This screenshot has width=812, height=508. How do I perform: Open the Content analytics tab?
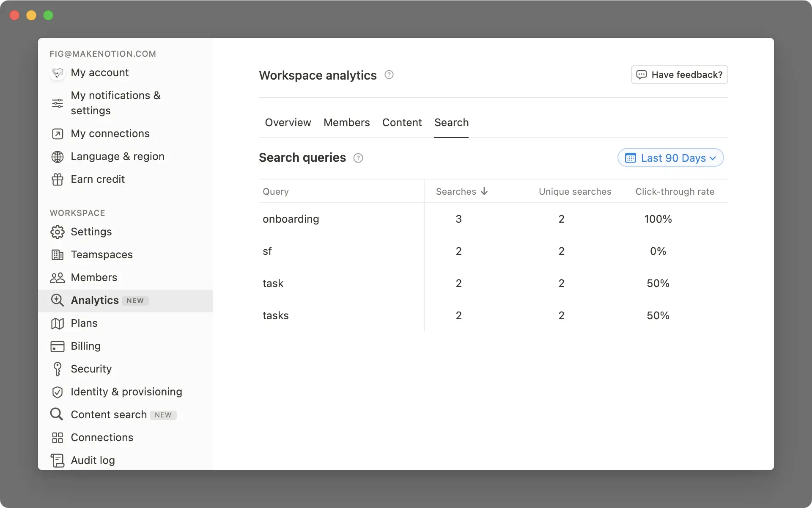(402, 122)
